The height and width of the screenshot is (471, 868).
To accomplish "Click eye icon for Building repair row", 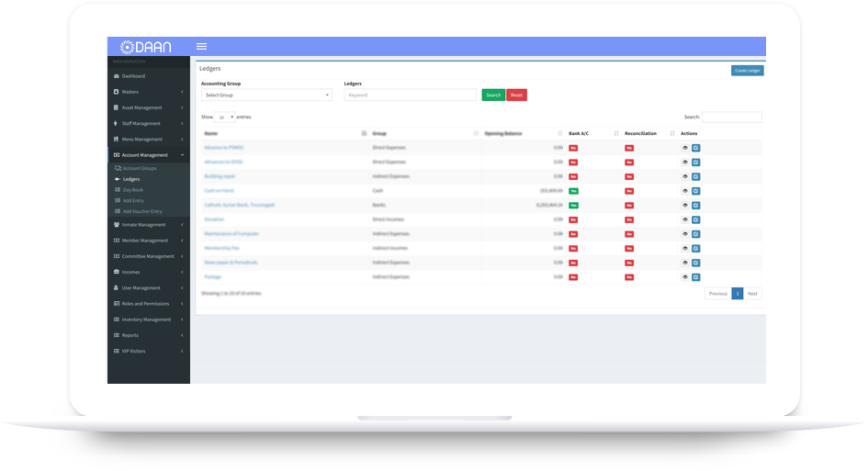I will [x=685, y=176].
